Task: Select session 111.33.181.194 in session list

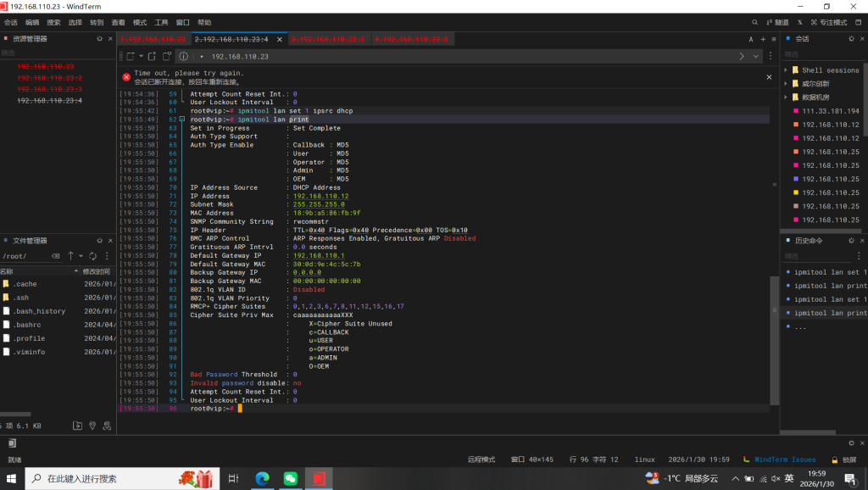Action: click(x=830, y=111)
